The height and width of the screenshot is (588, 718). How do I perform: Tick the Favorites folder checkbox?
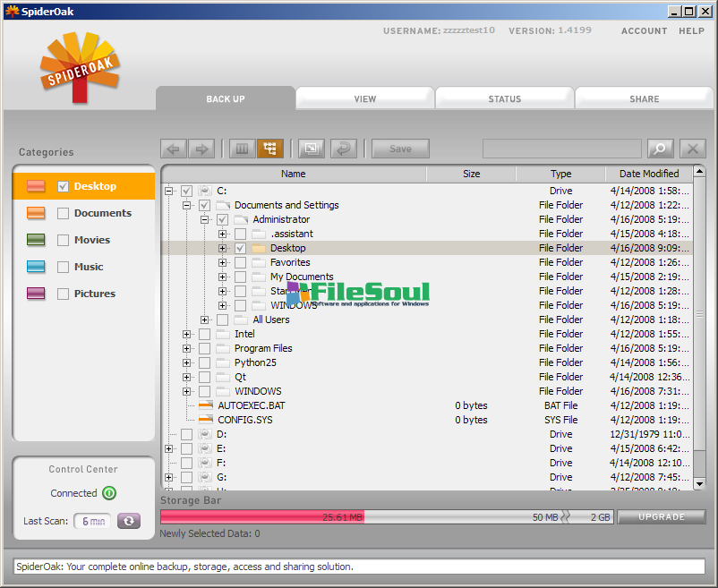[240, 262]
